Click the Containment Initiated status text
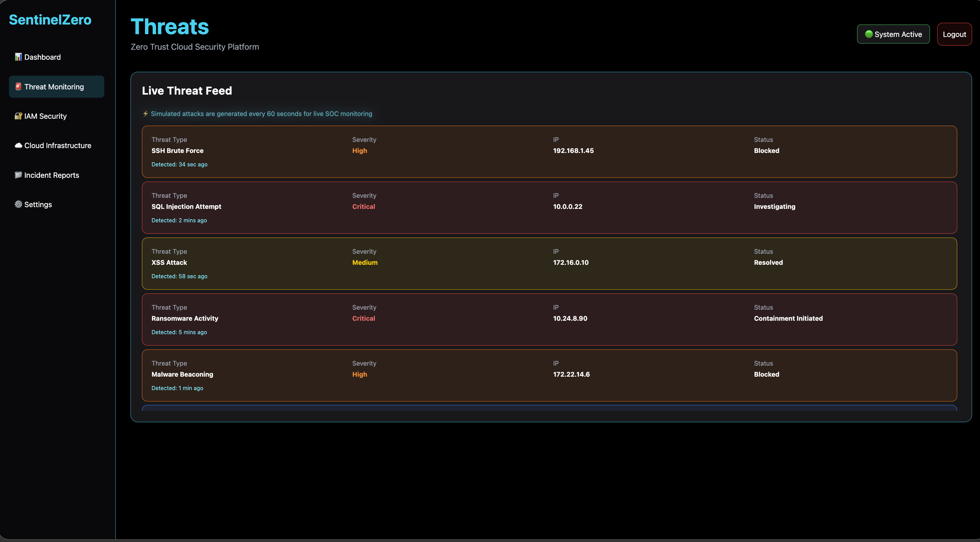This screenshot has width=980, height=542. (788, 318)
